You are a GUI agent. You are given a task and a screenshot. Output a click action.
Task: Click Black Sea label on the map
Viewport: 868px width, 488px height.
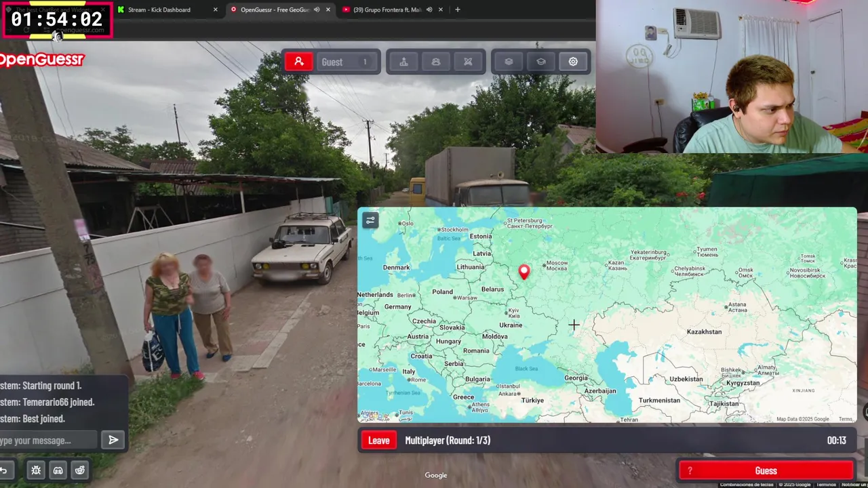point(526,369)
